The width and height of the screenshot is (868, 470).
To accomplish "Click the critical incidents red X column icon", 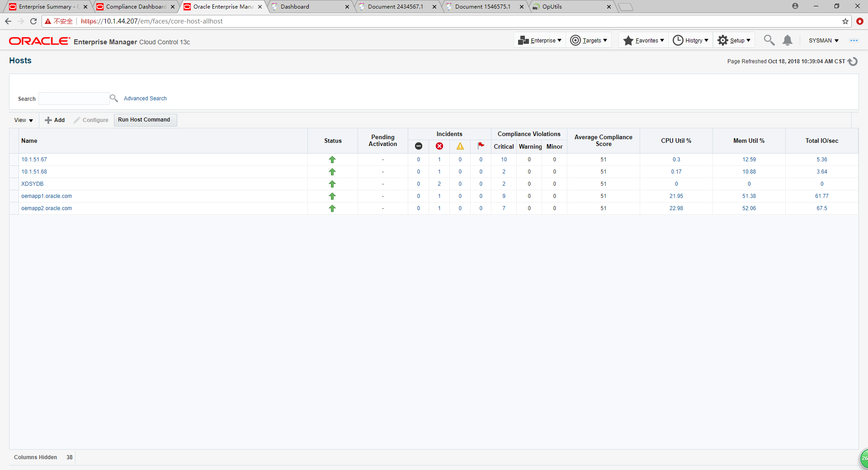I will coord(439,146).
